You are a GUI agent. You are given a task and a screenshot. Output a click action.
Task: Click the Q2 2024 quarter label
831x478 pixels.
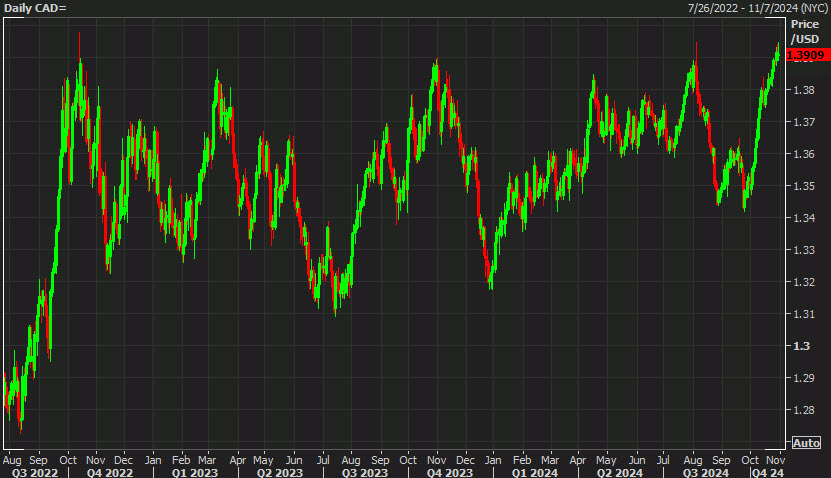(x=620, y=472)
